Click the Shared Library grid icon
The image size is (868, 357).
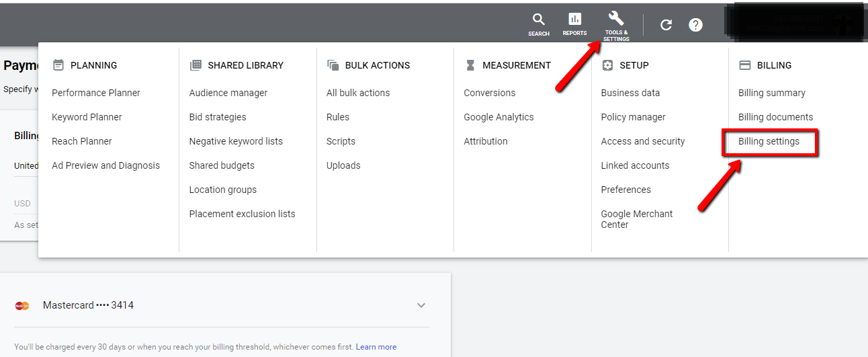196,65
